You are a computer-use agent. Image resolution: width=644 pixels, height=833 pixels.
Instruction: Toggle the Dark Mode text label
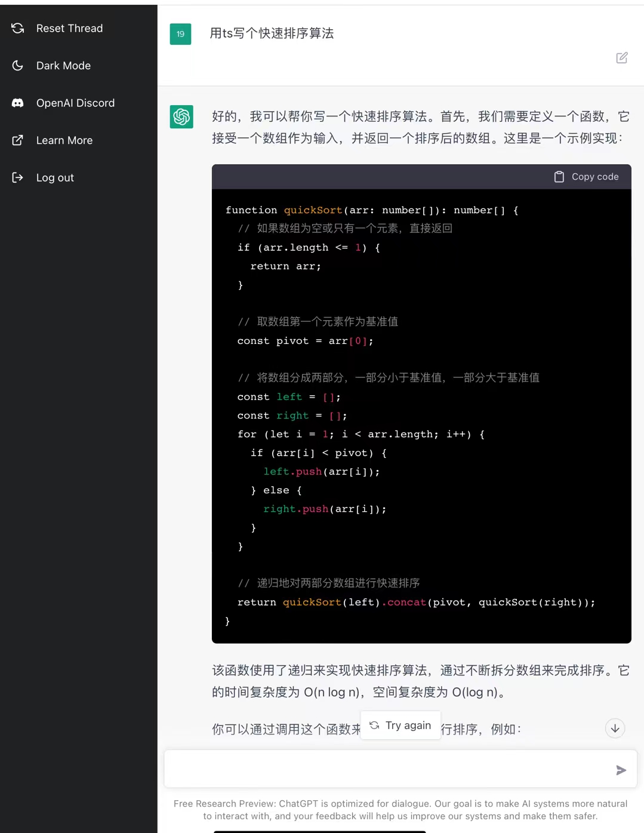pos(63,66)
